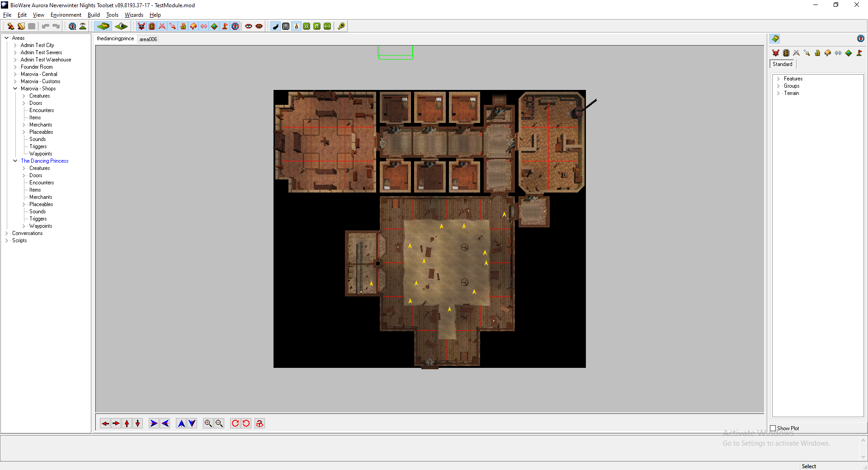The width and height of the screenshot is (868, 470).
Task: Select the Doors palette icon in right panel
Action: click(786, 53)
